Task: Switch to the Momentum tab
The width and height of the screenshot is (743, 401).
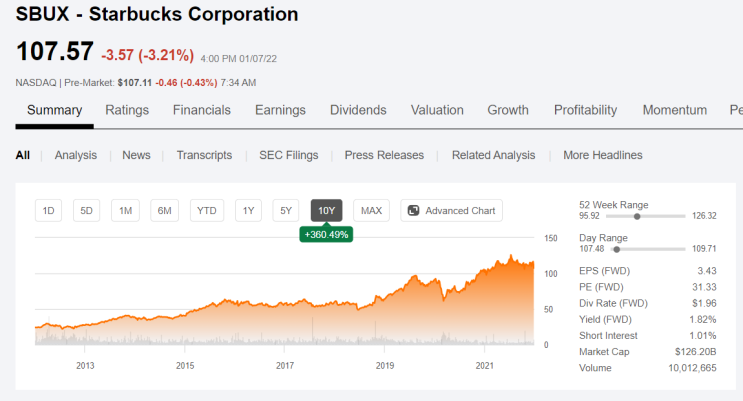Action: click(675, 110)
